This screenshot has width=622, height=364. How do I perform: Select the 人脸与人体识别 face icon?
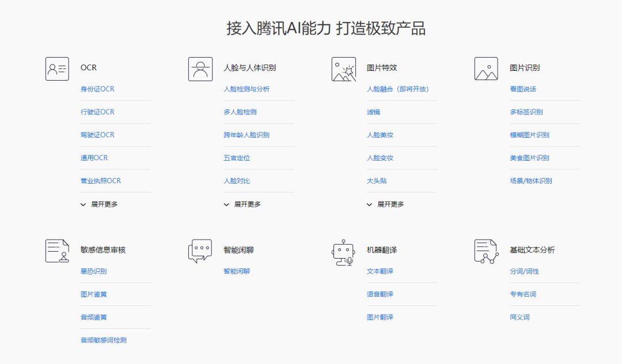(199, 68)
